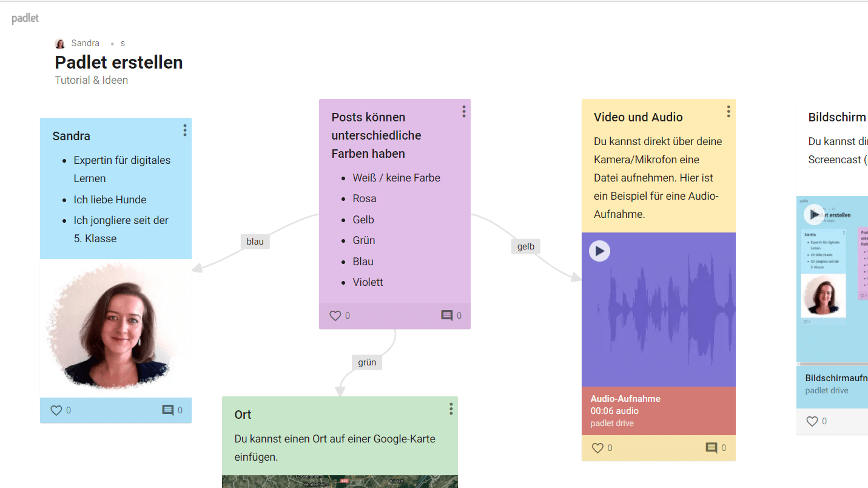Click 'Expertin für digitales Lernen' bullet

coord(122,169)
